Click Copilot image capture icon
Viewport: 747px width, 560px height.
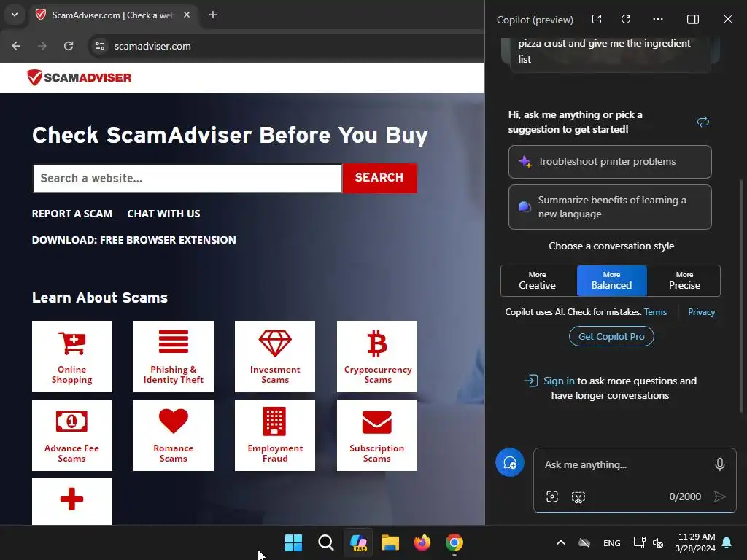552,497
